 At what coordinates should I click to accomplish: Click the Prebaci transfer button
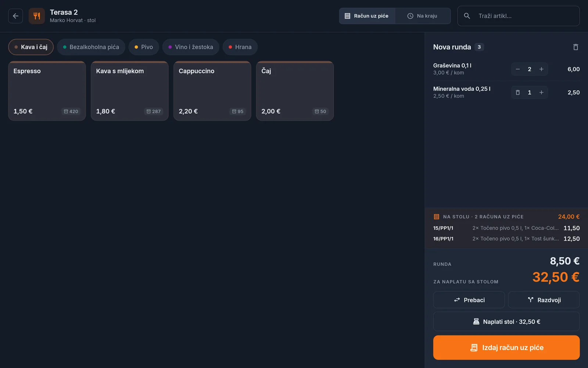[469, 300]
